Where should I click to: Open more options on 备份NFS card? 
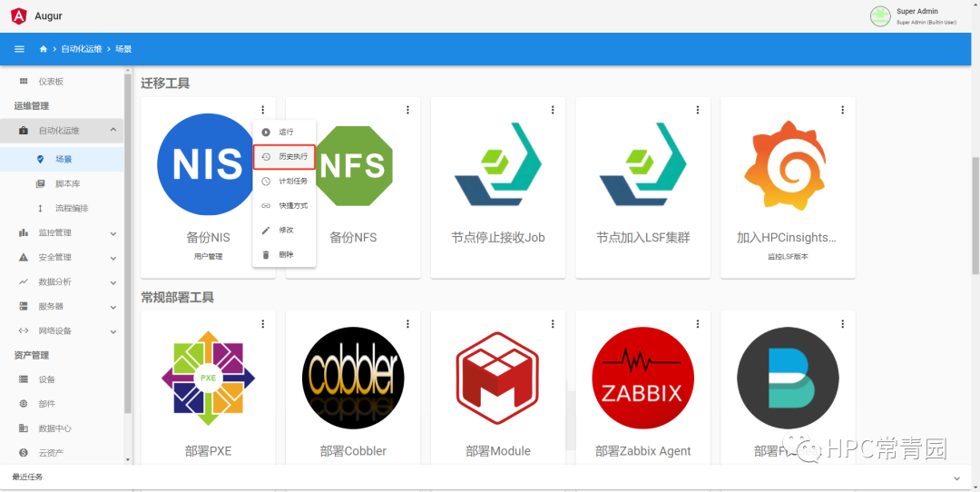point(407,110)
